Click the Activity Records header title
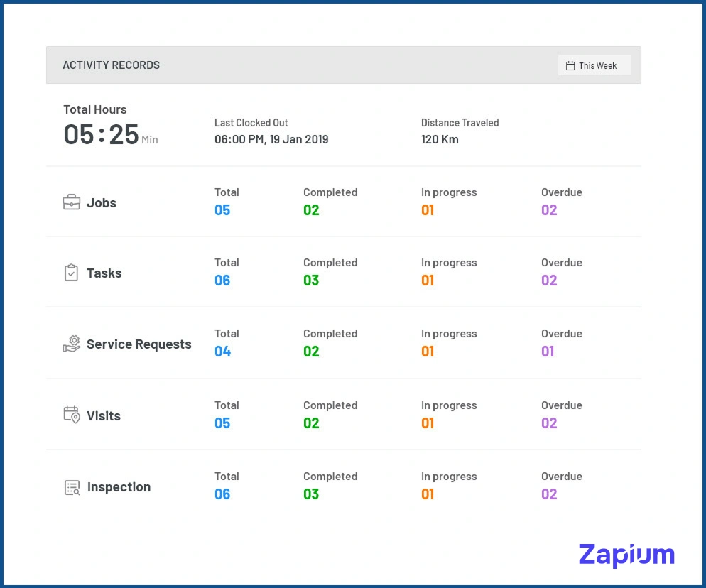This screenshot has width=706, height=588. click(x=111, y=65)
